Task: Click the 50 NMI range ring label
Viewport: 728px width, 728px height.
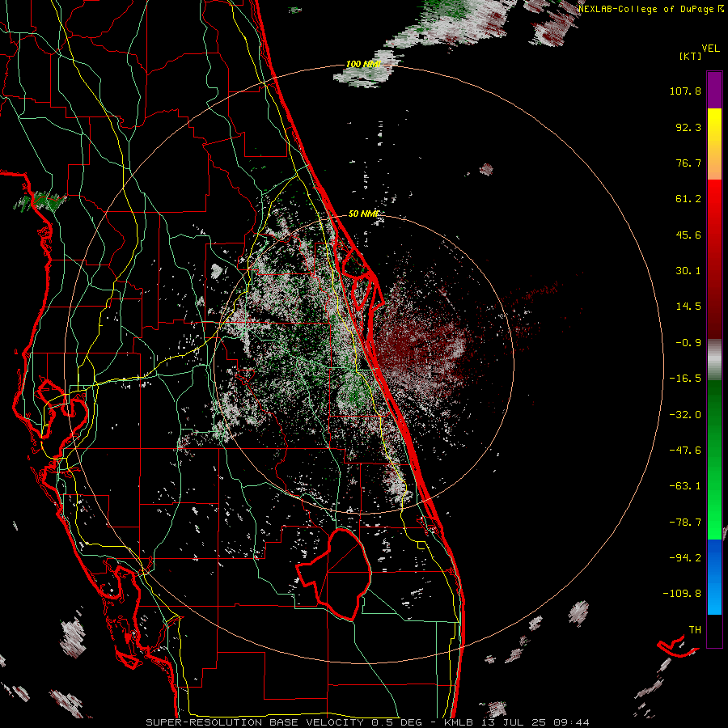Action: [363, 214]
